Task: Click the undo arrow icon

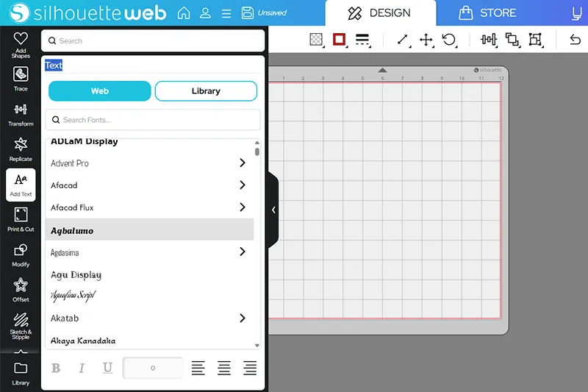Action: [x=575, y=40]
